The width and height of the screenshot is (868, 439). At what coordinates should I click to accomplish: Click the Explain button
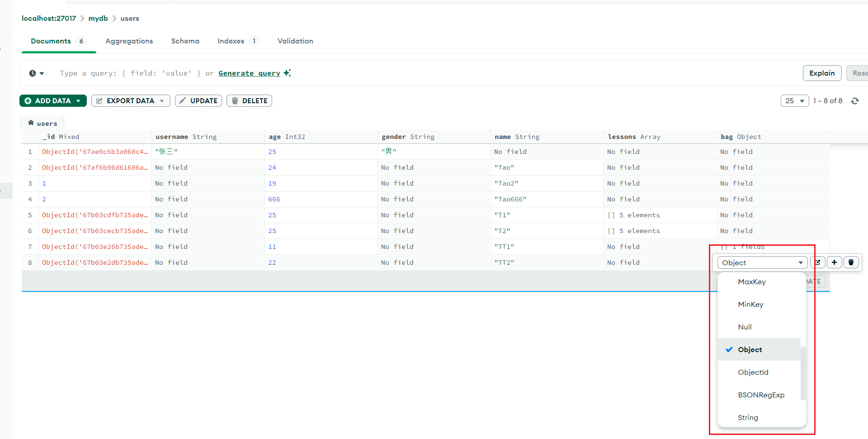pos(821,73)
